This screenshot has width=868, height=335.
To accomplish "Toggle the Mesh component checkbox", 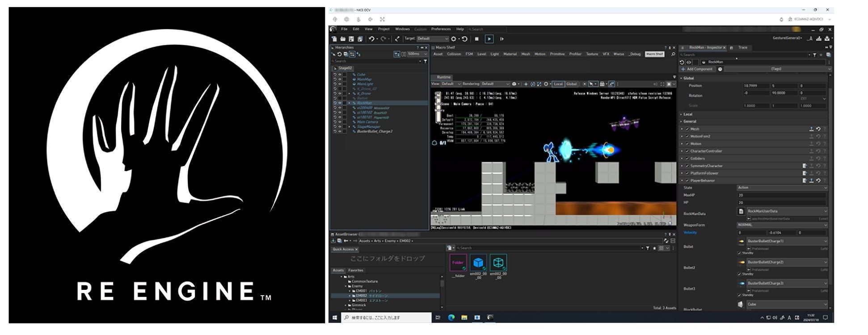I will click(x=687, y=129).
